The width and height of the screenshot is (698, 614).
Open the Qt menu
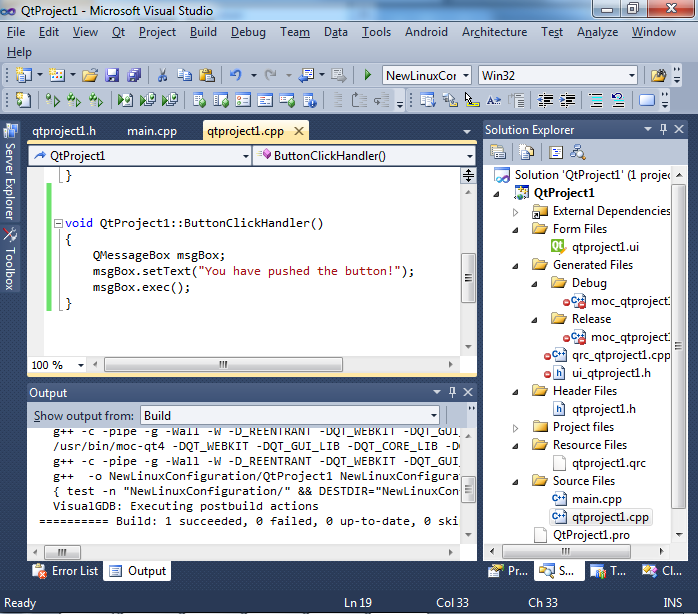tap(118, 32)
